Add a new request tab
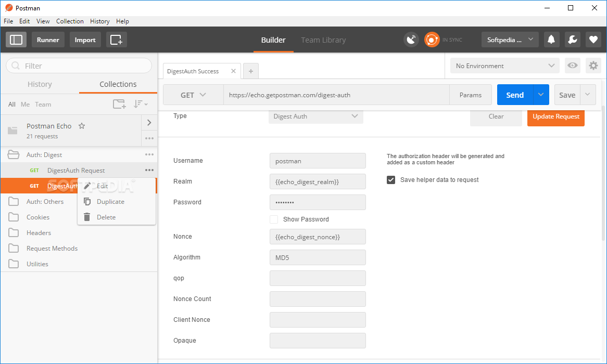 251,71
